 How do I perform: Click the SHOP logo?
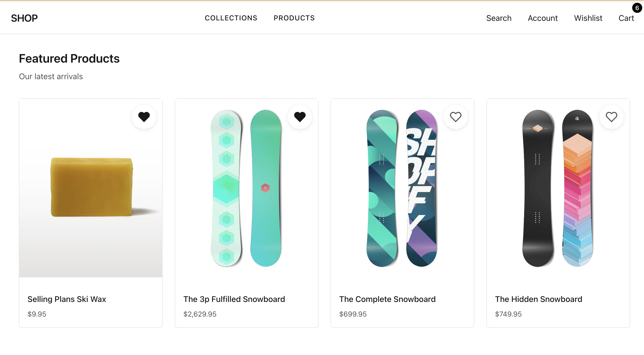24,18
